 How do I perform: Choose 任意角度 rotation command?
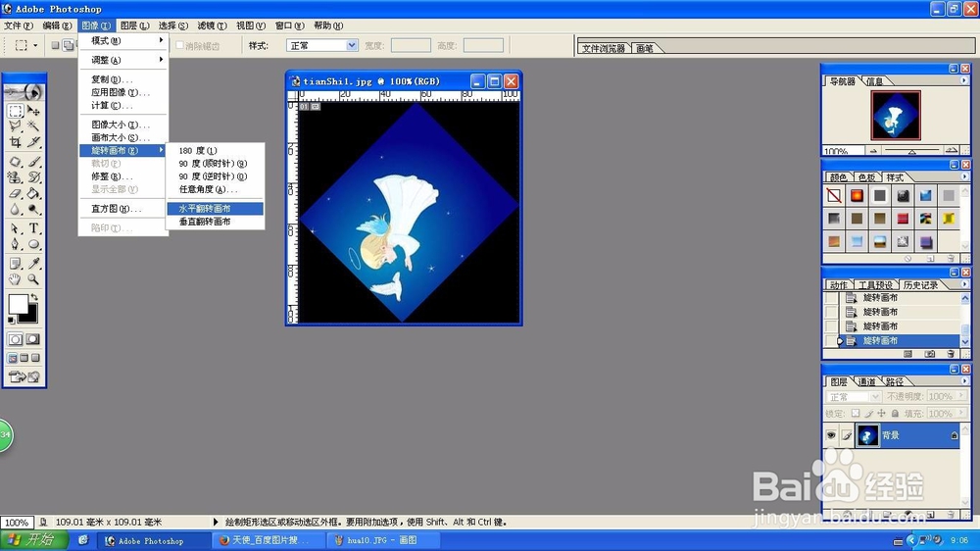click(x=215, y=189)
